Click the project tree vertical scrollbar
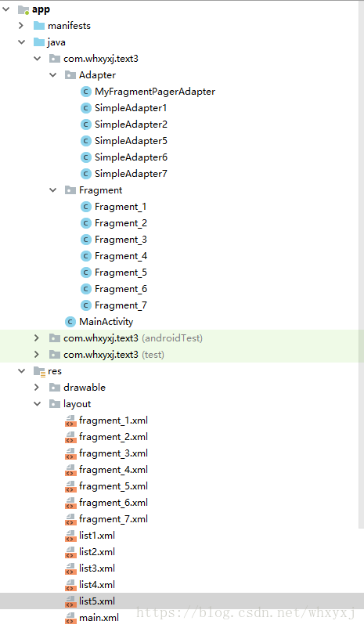Screen dimensions: 364x628 click(x=362, y=265)
